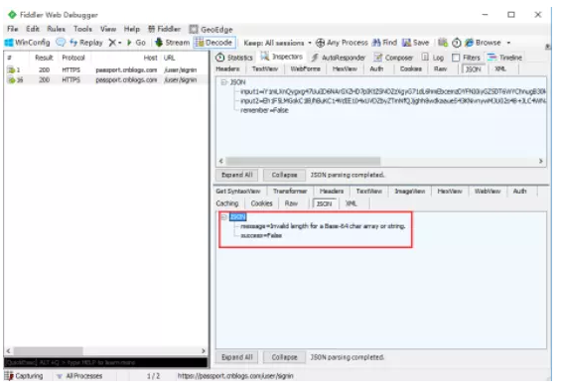The image size is (563, 392).
Task: Open the Rules menu
Action: click(x=56, y=29)
